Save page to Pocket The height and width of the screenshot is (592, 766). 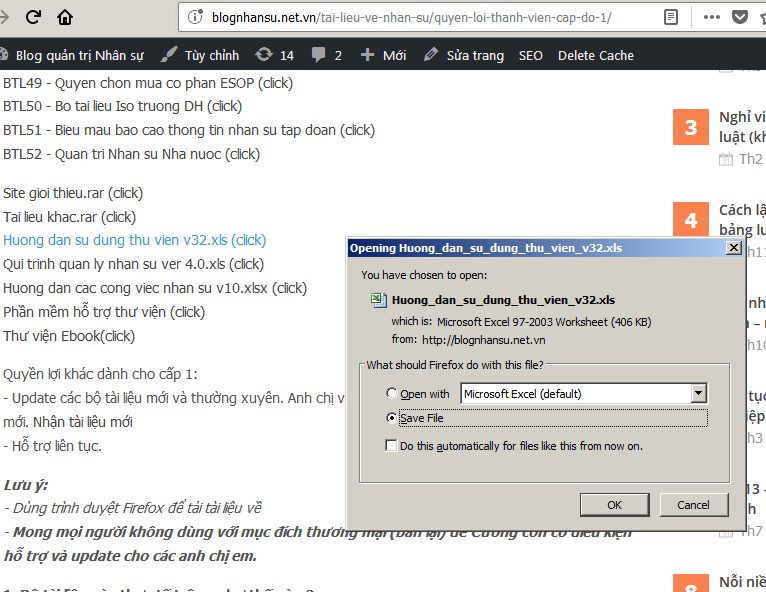(x=740, y=17)
